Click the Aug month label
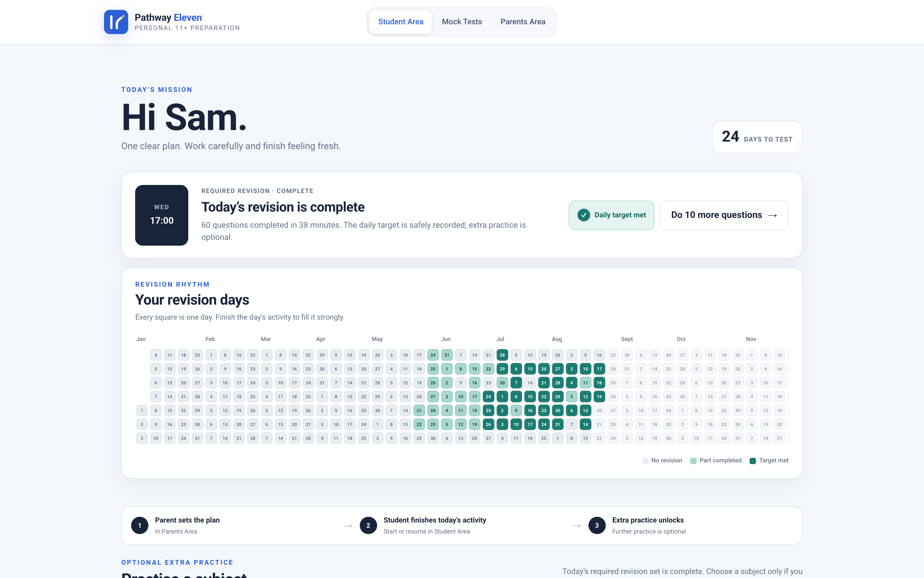924x578 pixels. pos(557,339)
